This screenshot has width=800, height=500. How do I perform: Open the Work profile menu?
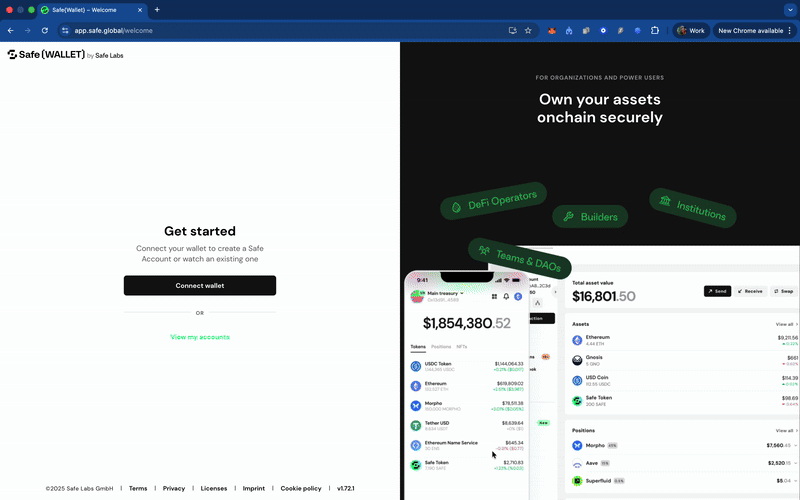[x=691, y=31]
